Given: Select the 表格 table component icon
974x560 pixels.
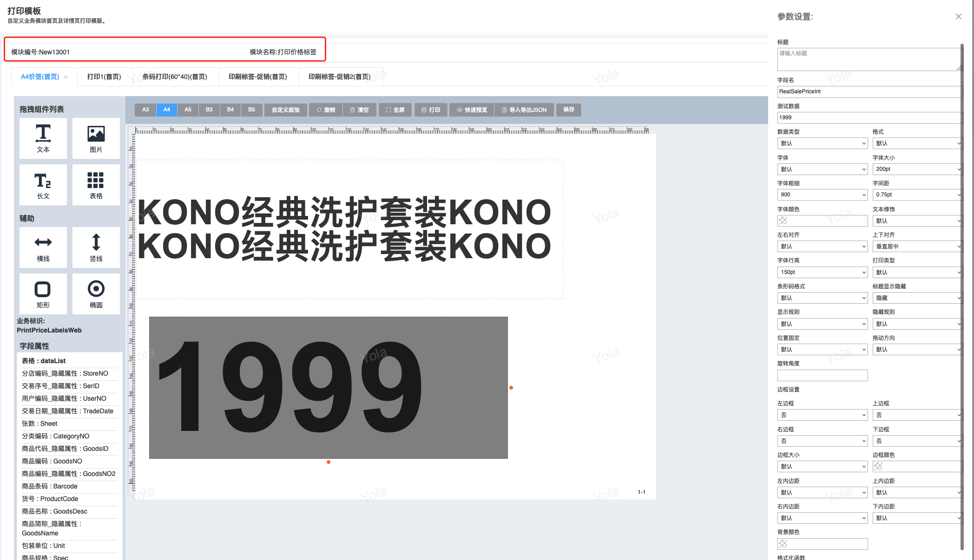Looking at the screenshot, I should tap(96, 185).
